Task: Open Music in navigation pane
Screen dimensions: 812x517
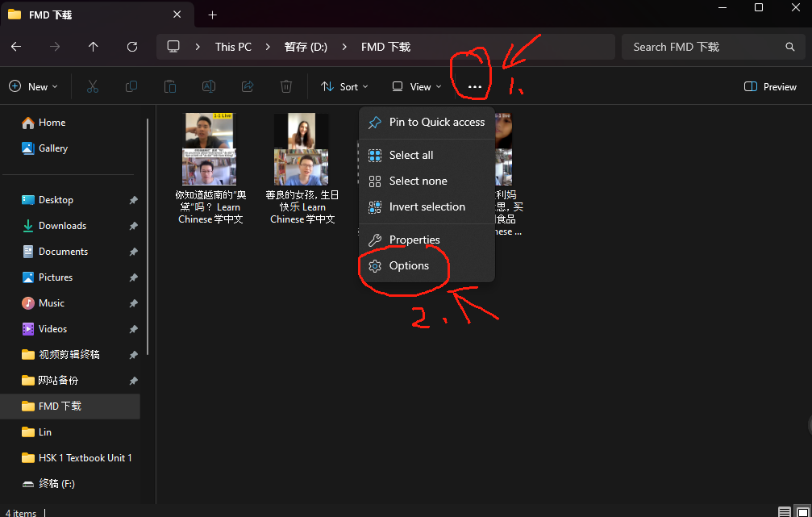Action: tap(52, 303)
